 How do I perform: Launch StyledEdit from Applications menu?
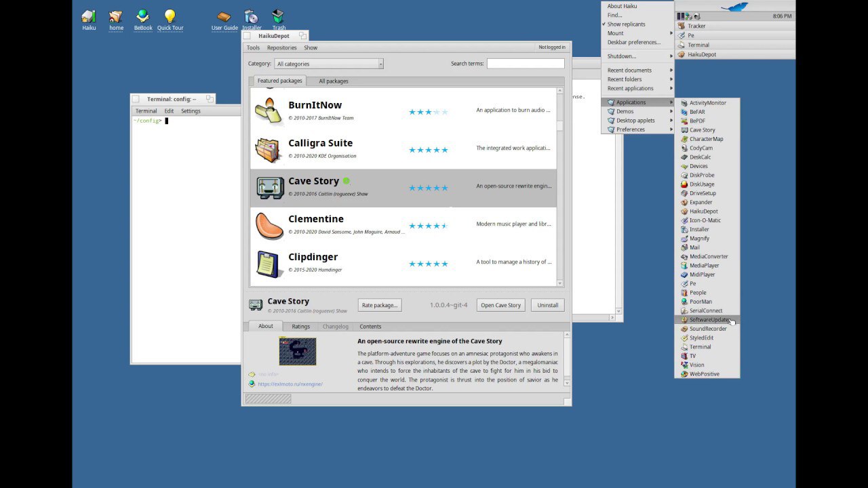tap(707, 338)
